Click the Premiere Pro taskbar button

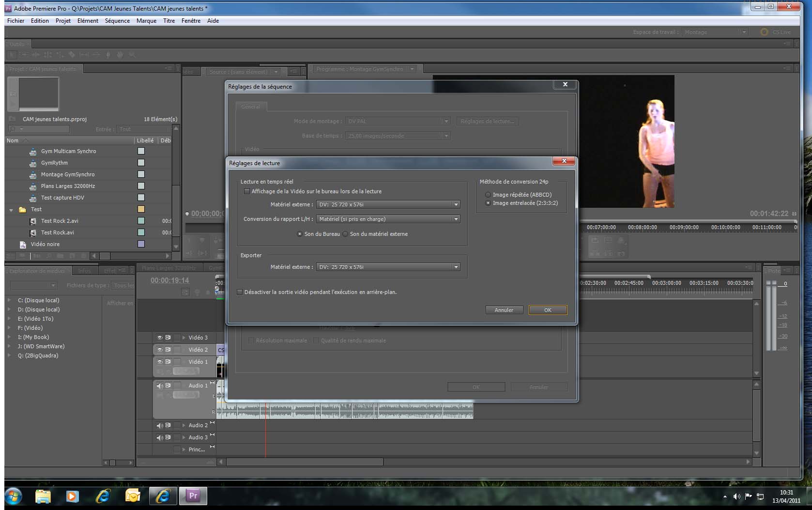click(x=193, y=496)
